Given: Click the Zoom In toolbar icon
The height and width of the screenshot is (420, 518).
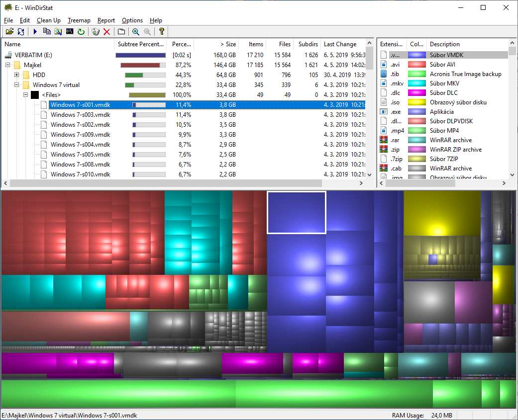Looking at the screenshot, I should pyautogui.click(x=136, y=32).
